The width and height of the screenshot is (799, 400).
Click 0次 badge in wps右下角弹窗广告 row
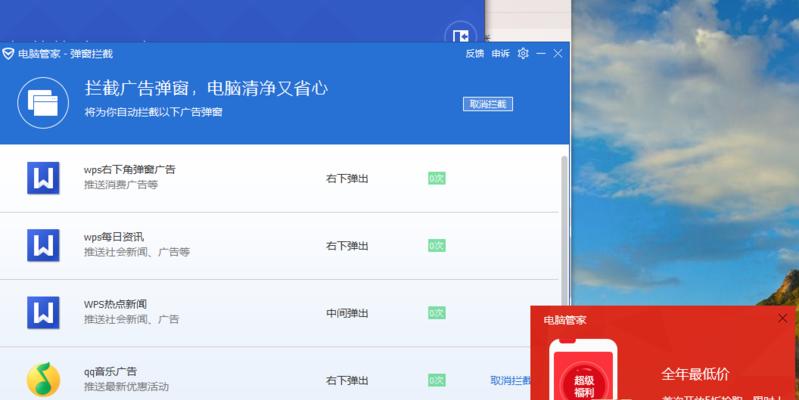click(x=437, y=178)
